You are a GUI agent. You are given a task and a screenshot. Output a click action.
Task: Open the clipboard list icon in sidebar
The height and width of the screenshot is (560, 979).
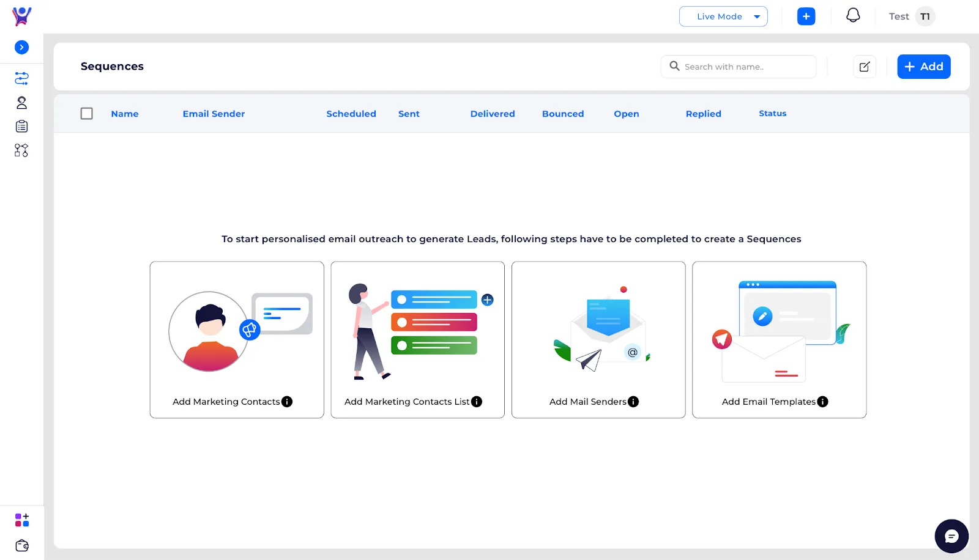click(21, 127)
